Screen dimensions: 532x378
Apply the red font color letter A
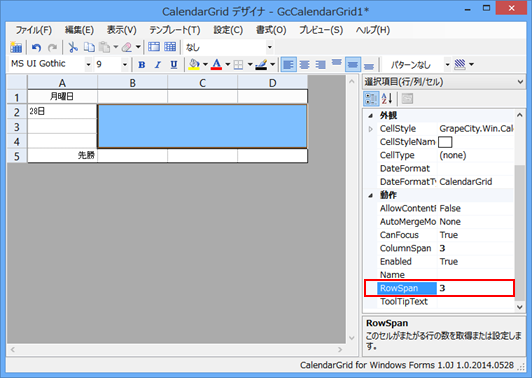pyautogui.click(x=216, y=64)
